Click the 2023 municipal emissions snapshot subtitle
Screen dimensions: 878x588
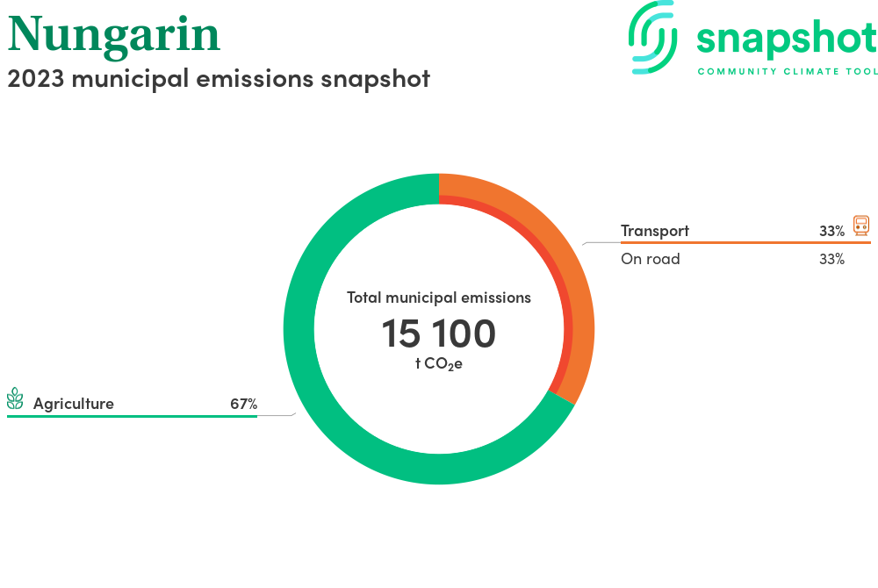click(219, 78)
